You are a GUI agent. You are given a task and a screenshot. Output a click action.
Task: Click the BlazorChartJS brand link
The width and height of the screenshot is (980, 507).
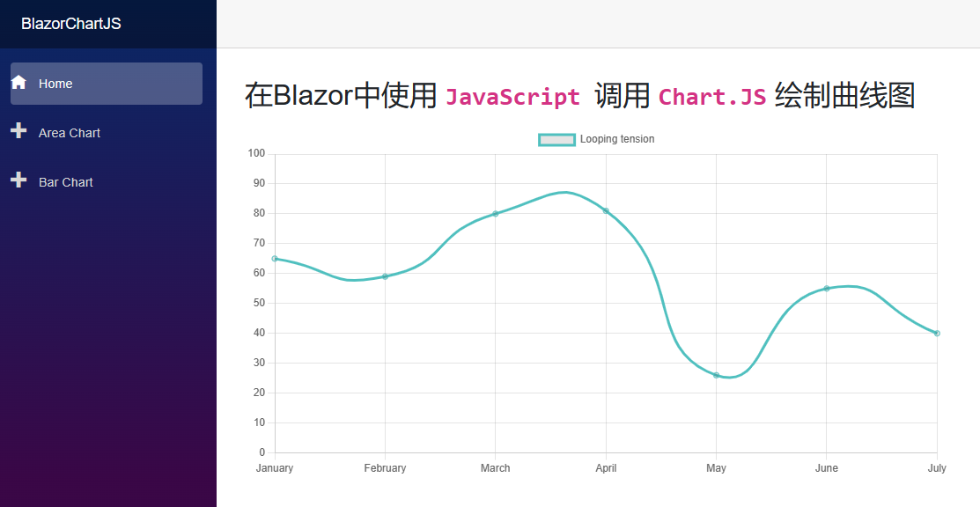point(71,24)
